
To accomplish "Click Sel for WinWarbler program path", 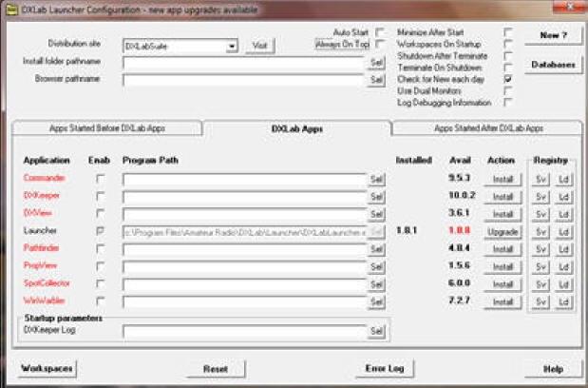I will coord(376,302).
